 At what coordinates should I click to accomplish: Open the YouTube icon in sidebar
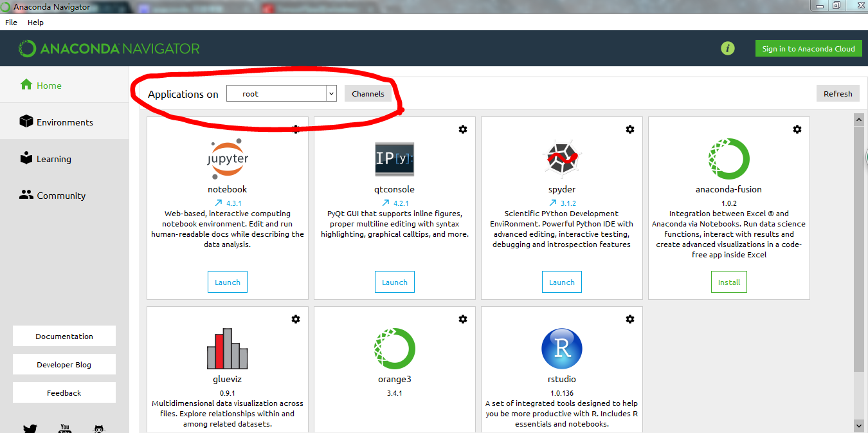point(64,428)
